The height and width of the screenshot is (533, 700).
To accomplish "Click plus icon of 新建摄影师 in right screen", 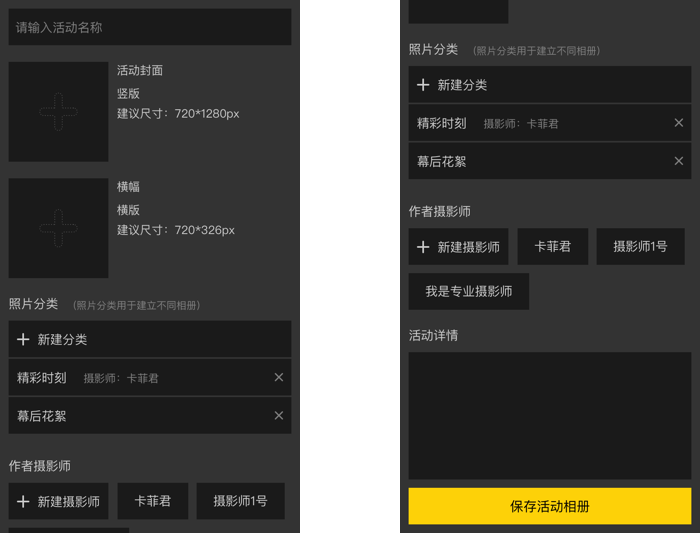I will (x=423, y=247).
